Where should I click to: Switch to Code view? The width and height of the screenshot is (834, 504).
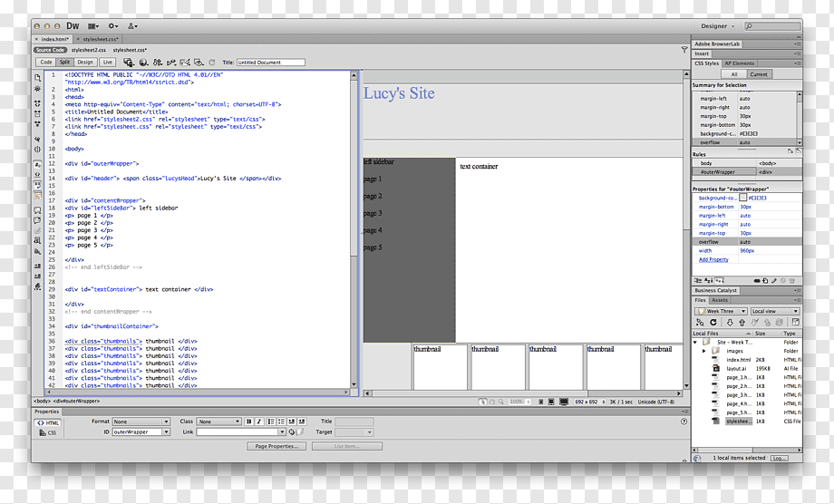point(46,63)
